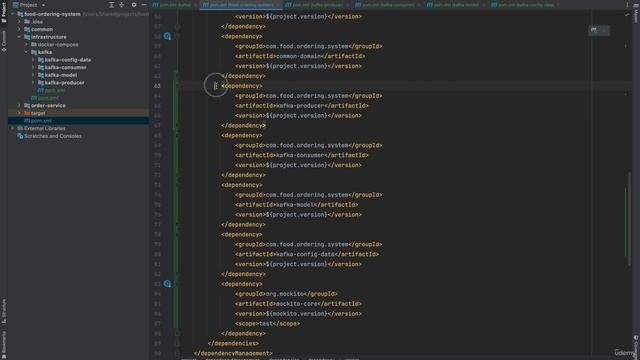
Task: Click the common-domain artifactId text
Action: (299, 56)
